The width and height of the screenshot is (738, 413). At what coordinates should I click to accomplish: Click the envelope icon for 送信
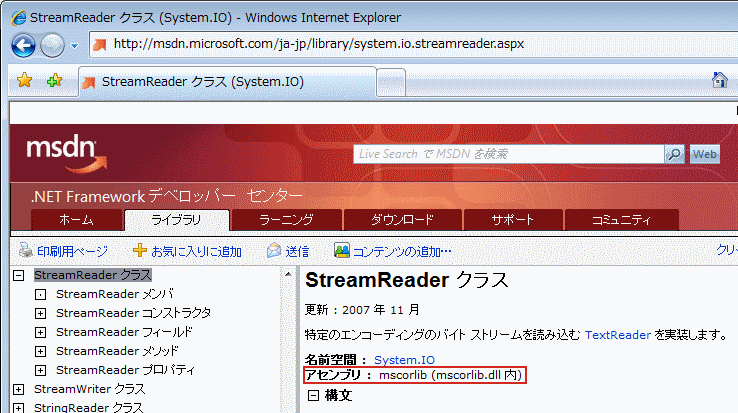(x=274, y=250)
